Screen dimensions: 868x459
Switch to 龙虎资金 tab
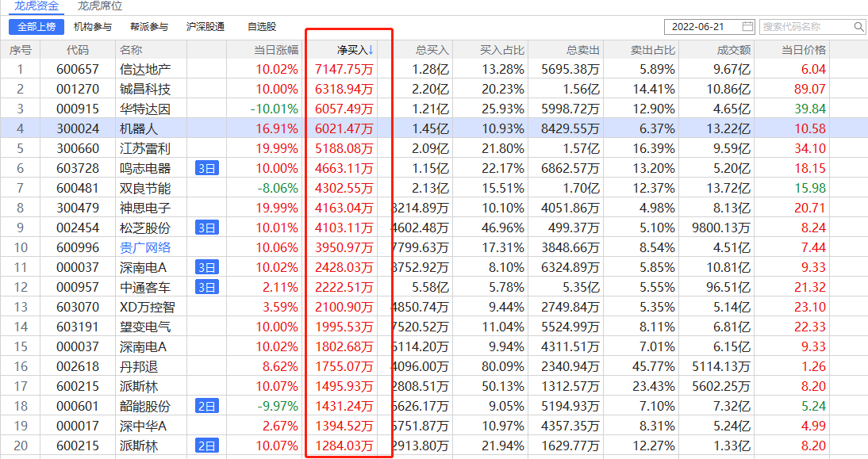coord(36,6)
